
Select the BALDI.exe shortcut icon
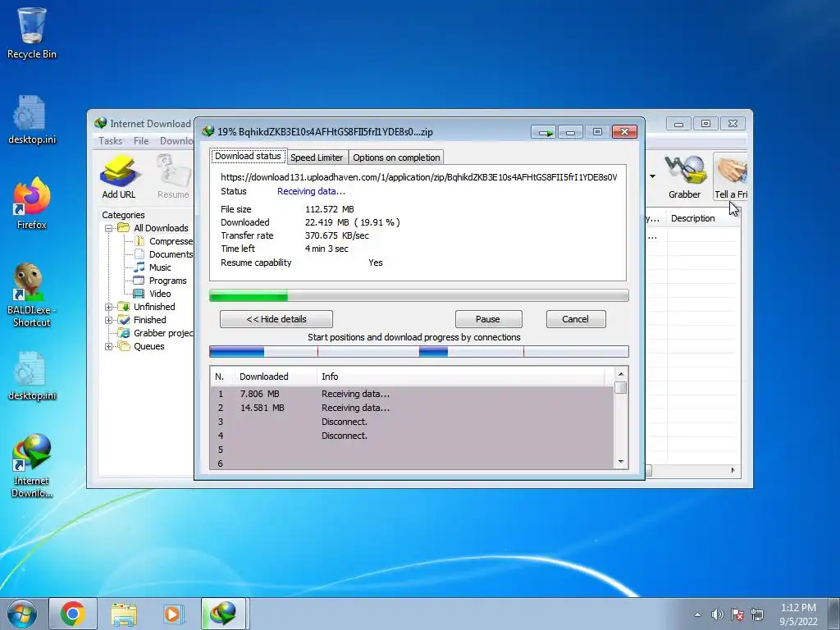[32, 294]
